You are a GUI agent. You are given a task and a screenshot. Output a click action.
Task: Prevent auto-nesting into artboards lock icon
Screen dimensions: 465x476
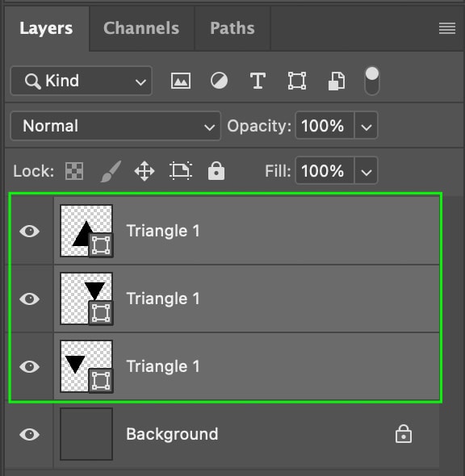tap(181, 171)
